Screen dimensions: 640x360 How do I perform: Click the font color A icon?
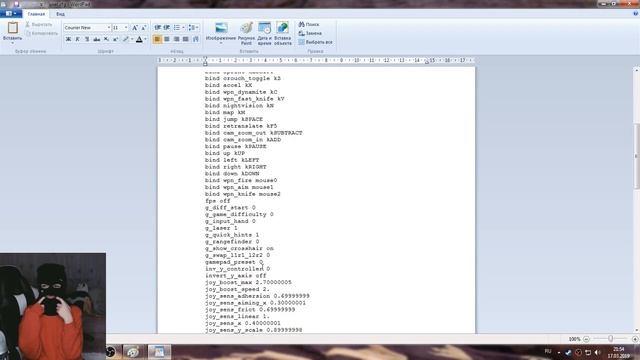[139, 39]
